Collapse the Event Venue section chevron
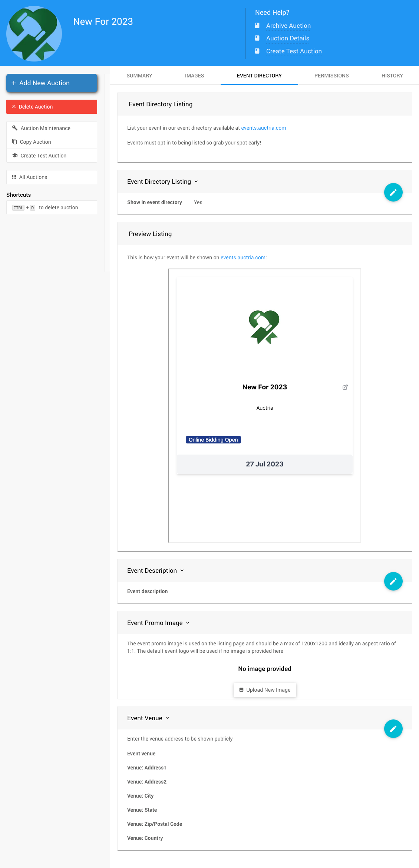The height and width of the screenshot is (868, 419). [x=167, y=718]
